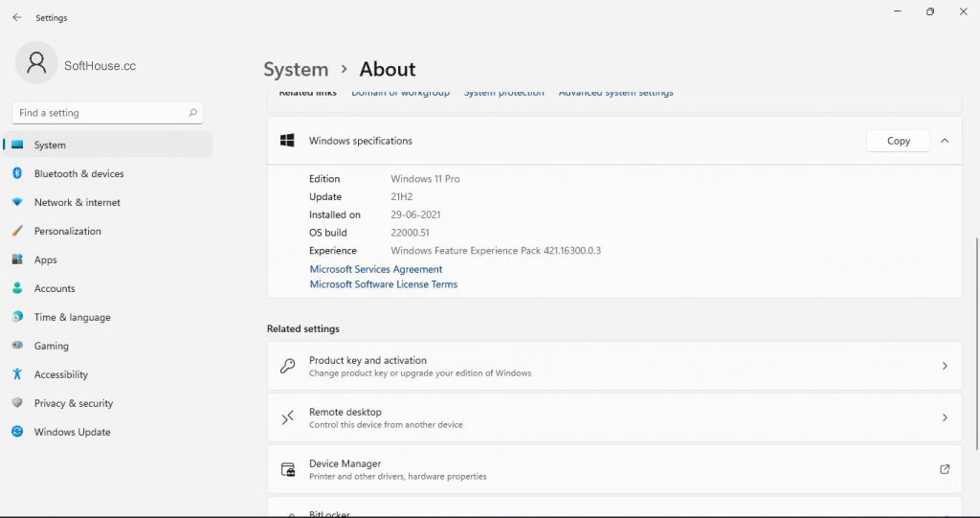Click the OS build 22000.51 value
The width and height of the screenshot is (980, 518).
[410, 233]
